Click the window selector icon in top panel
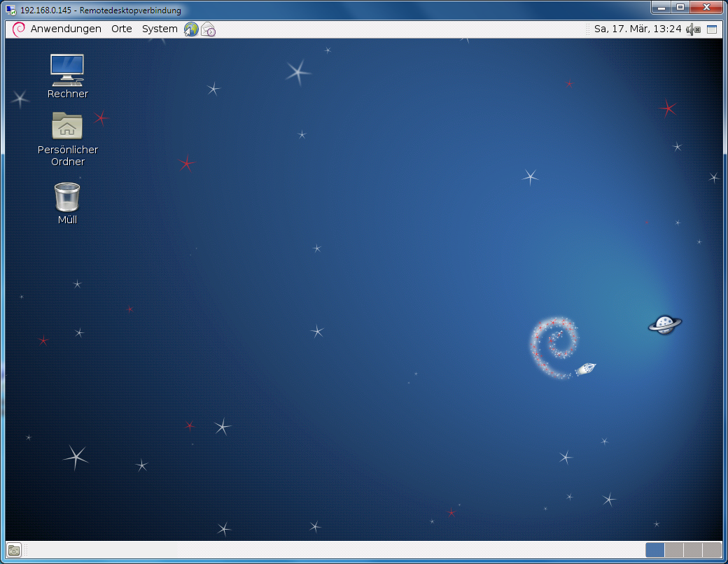Viewport: 728px width, 564px height. 712,29
